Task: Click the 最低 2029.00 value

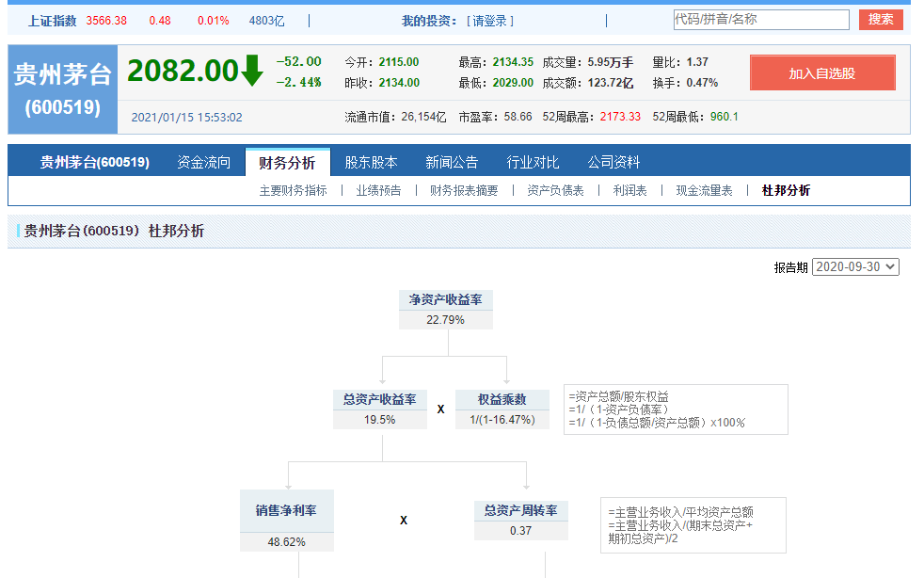Action: point(513,83)
